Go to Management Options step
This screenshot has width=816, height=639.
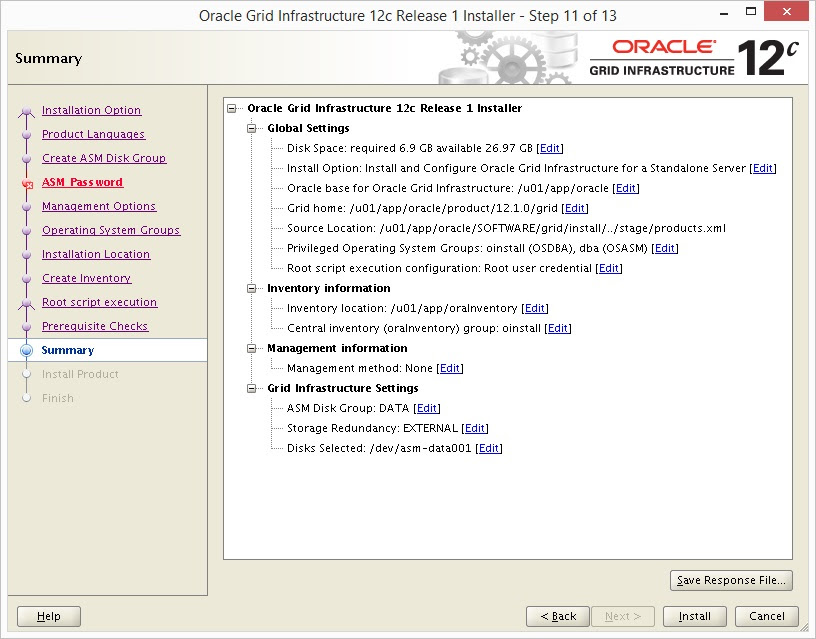(x=99, y=206)
